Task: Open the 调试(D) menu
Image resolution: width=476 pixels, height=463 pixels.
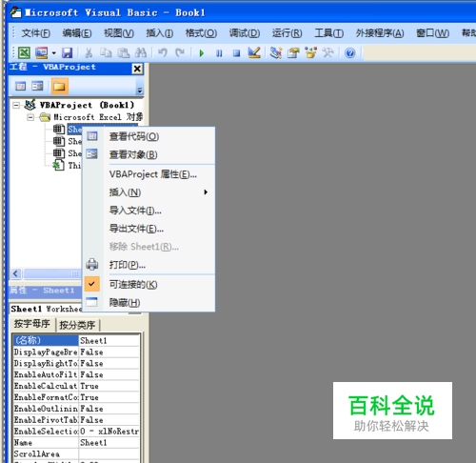Action: [x=245, y=33]
